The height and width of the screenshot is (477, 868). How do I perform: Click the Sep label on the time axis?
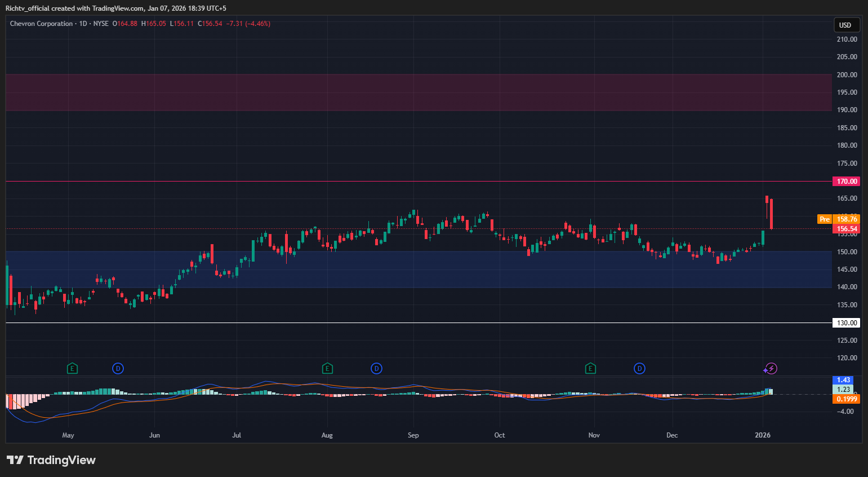point(413,435)
